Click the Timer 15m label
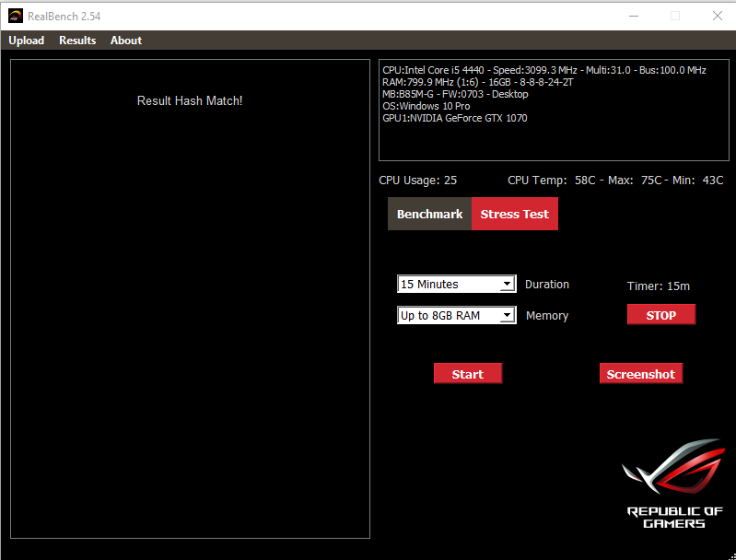The height and width of the screenshot is (560, 736). coord(658,286)
